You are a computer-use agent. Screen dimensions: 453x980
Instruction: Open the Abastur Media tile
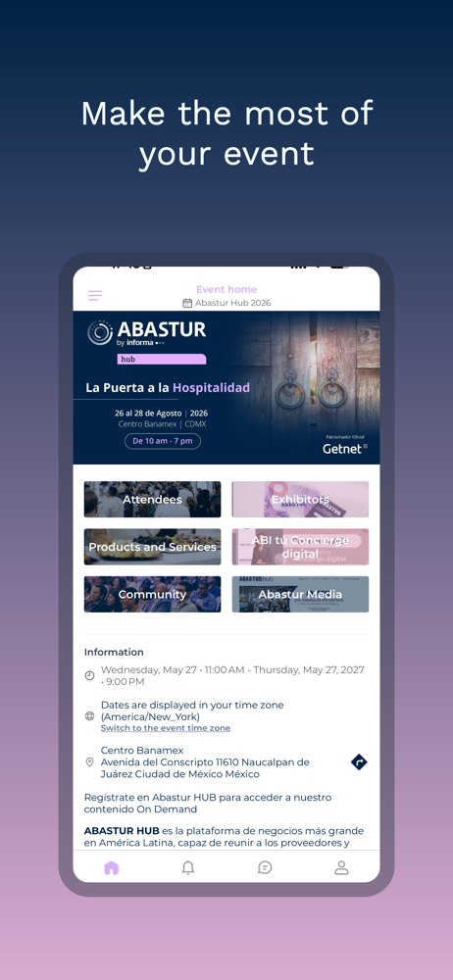(300, 595)
